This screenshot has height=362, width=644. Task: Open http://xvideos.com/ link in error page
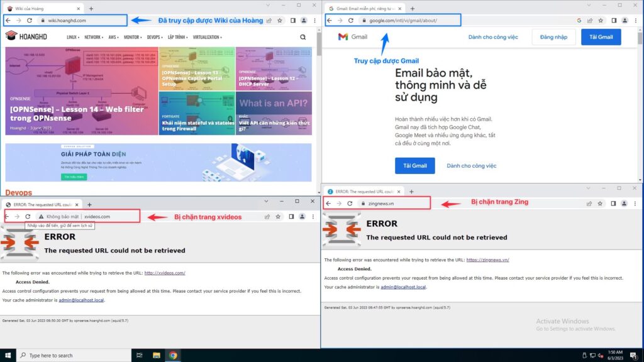[x=165, y=273]
